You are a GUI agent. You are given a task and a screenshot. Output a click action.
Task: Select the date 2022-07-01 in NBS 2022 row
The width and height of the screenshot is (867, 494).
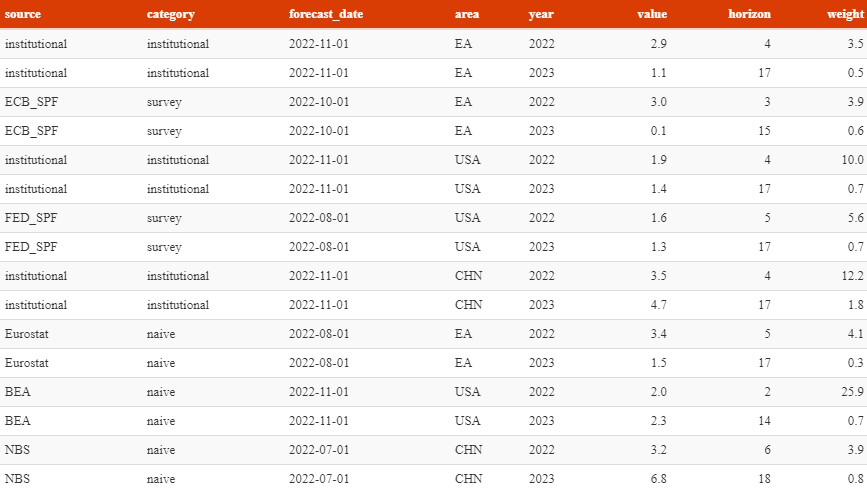319,450
